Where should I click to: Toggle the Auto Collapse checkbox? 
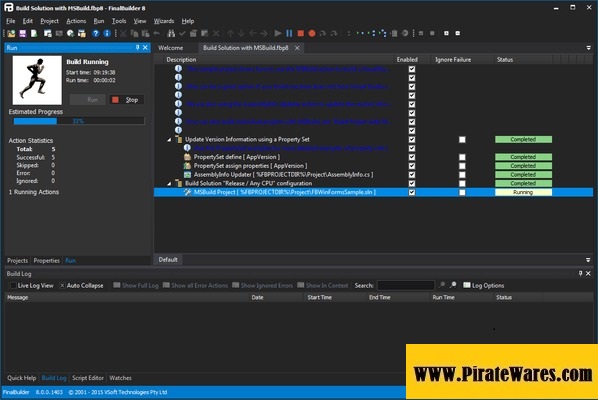(62, 286)
